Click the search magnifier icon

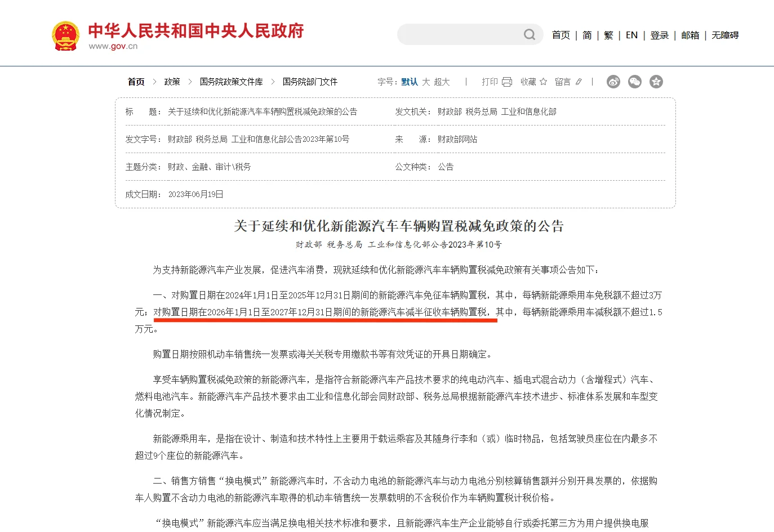528,34
